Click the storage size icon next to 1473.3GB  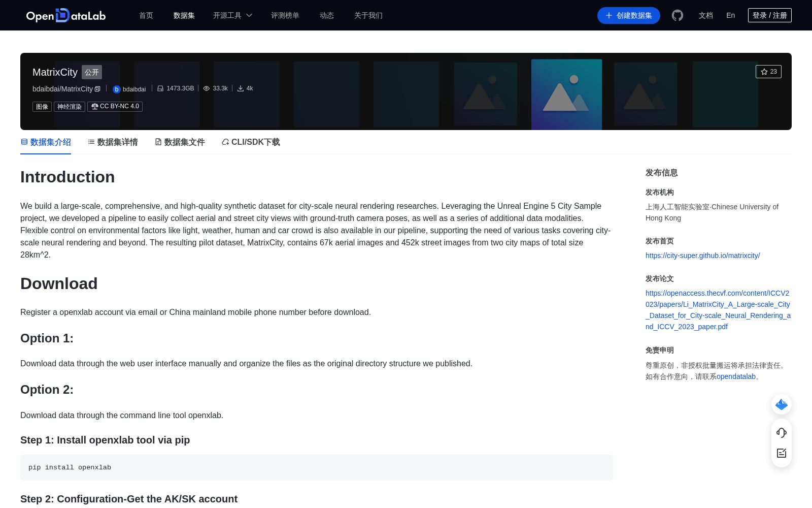(160, 88)
